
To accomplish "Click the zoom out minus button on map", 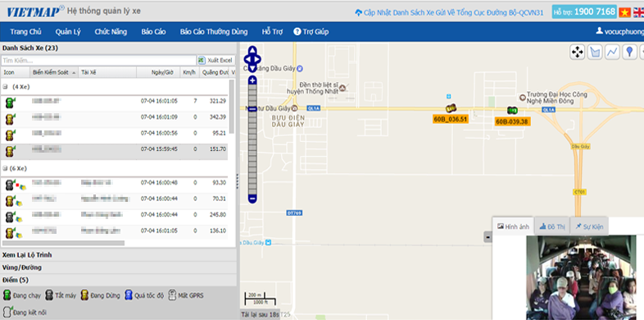I will 252,199.
